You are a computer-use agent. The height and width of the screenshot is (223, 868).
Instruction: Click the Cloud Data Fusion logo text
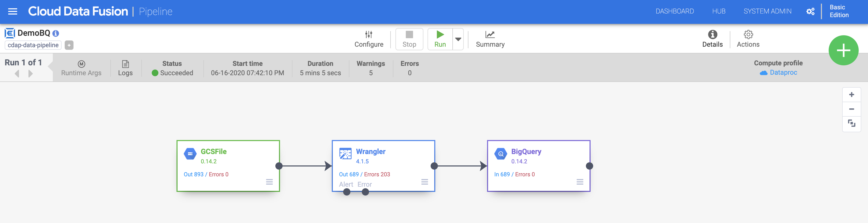(78, 11)
